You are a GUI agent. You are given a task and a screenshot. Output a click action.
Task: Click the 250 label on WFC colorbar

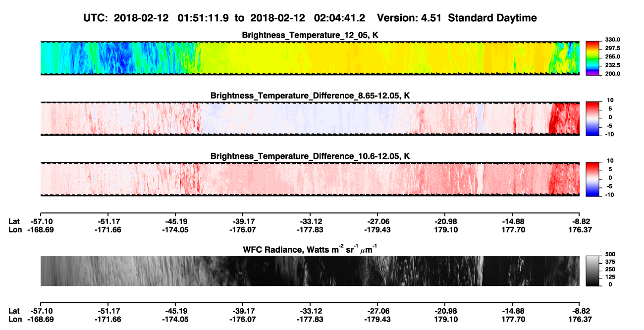tap(611, 269)
